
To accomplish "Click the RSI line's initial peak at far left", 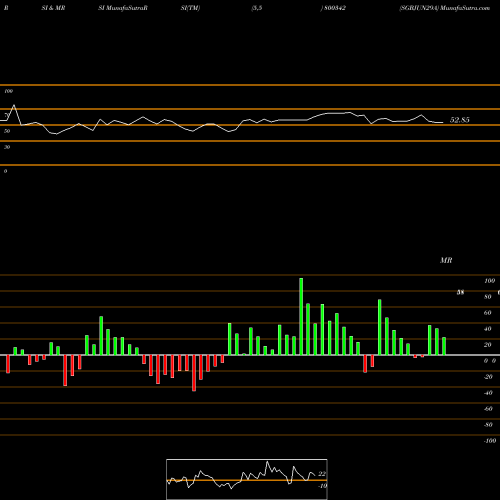I will click(x=14, y=105).
